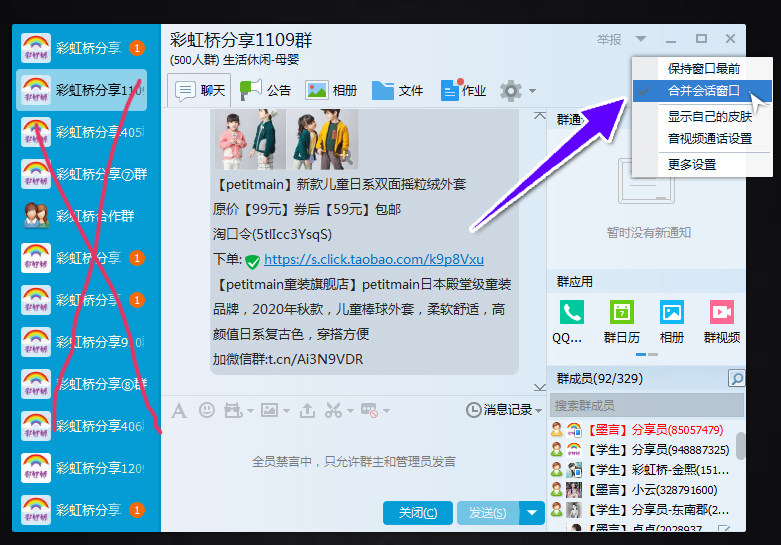Image resolution: width=781 pixels, height=545 pixels.
Task: Toggle 合并会话窗口 checked option
Action: (x=702, y=91)
